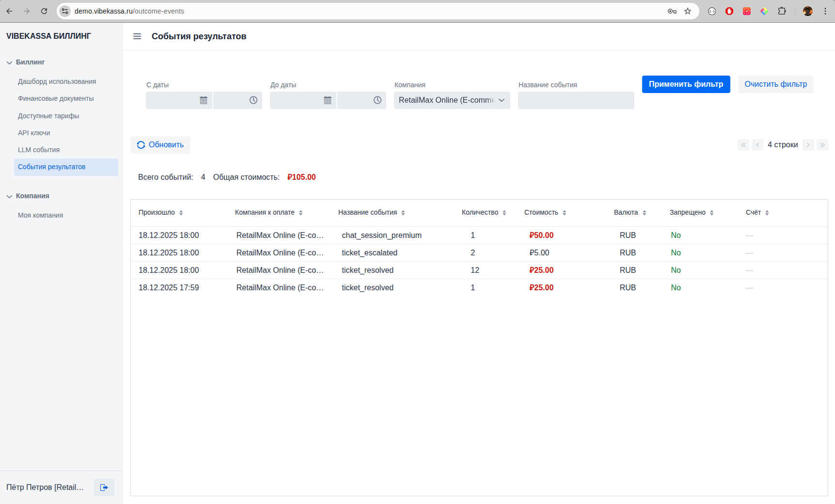Open LLM события in sidebar
This screenshot has width=835, height=504.
pos(39,150)
